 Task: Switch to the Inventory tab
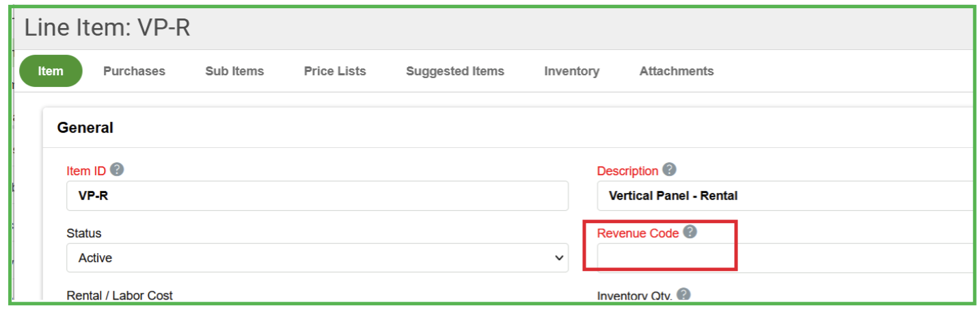click(571, 71)
